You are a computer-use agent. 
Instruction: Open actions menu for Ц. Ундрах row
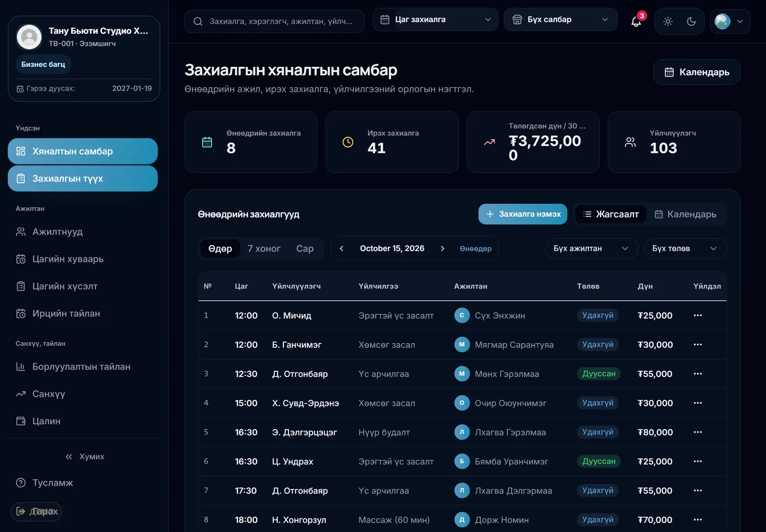pos(698,461)
